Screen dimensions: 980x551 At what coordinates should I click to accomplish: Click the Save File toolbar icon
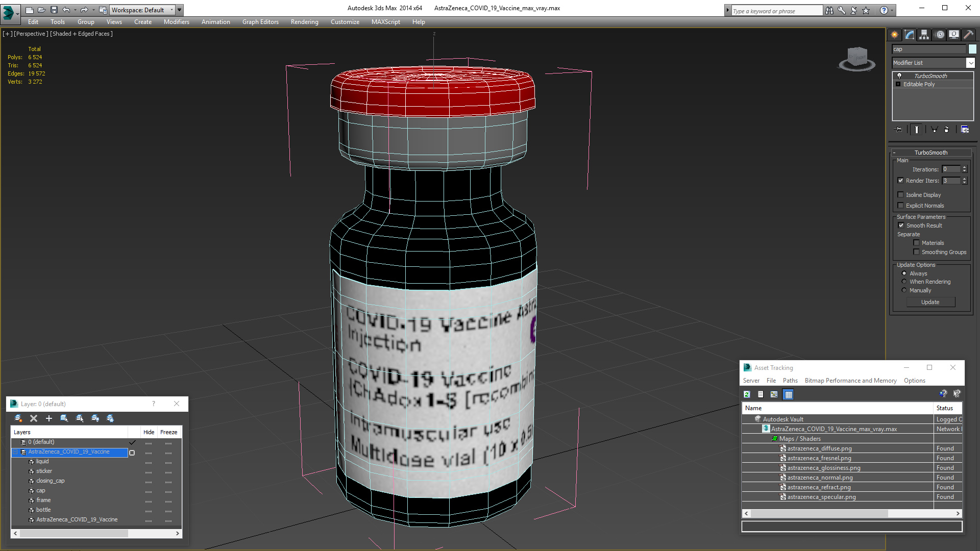click(54, 10)
